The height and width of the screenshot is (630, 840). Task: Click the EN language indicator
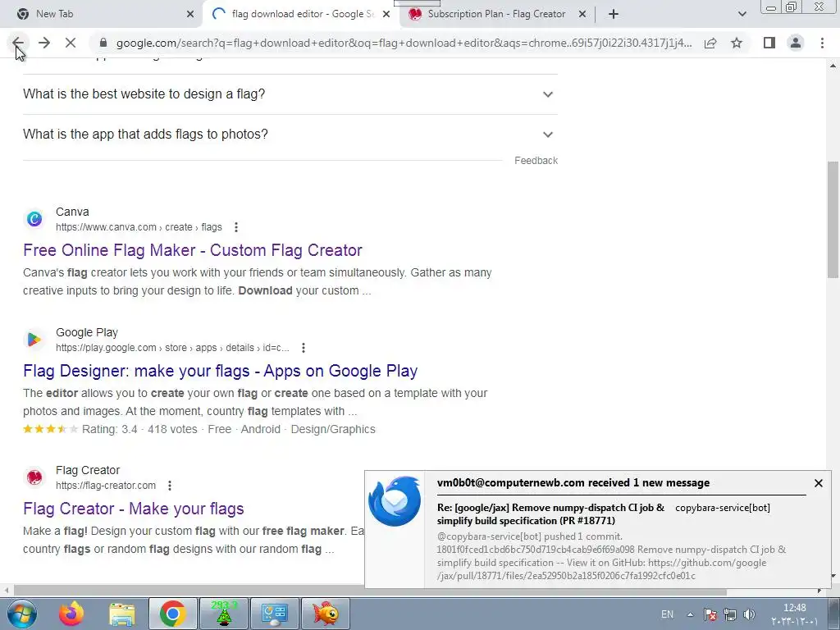click(668, 614)
